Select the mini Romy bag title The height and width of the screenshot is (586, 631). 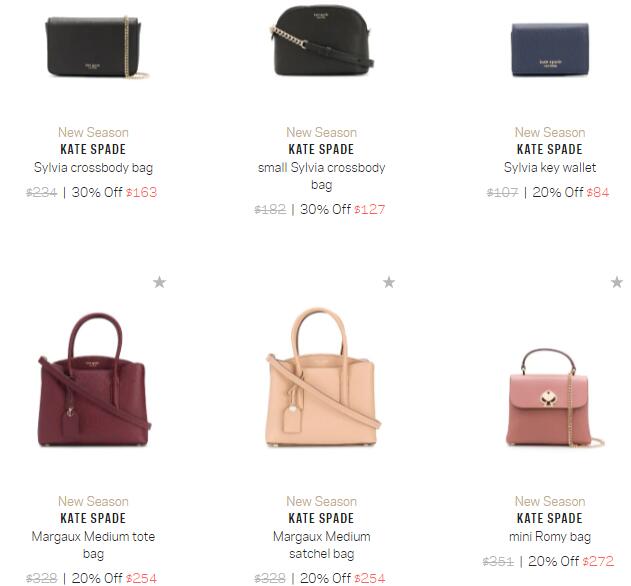pyautogui.click(x=550, y=536)
